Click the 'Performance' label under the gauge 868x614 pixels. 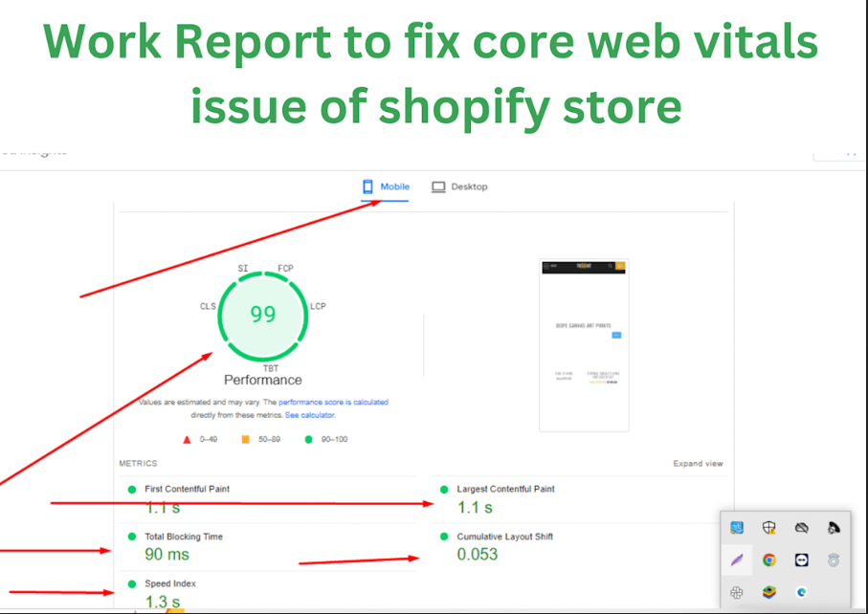click(x=263, y=380)
